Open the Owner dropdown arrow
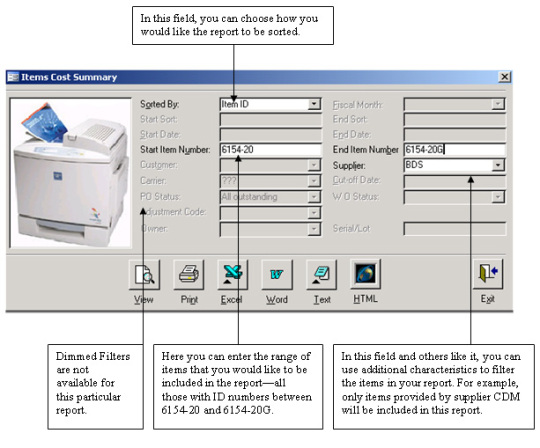Viewport: 540px width, 448px height. click(x=314, y=229)
